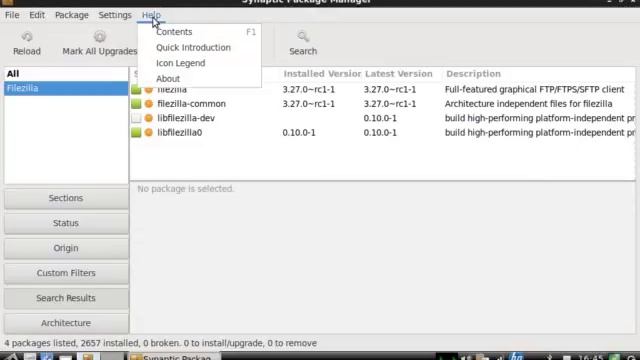Click the Custom Filters button
This screenshot has width=640, height=360.
click(x=66, y=273)
